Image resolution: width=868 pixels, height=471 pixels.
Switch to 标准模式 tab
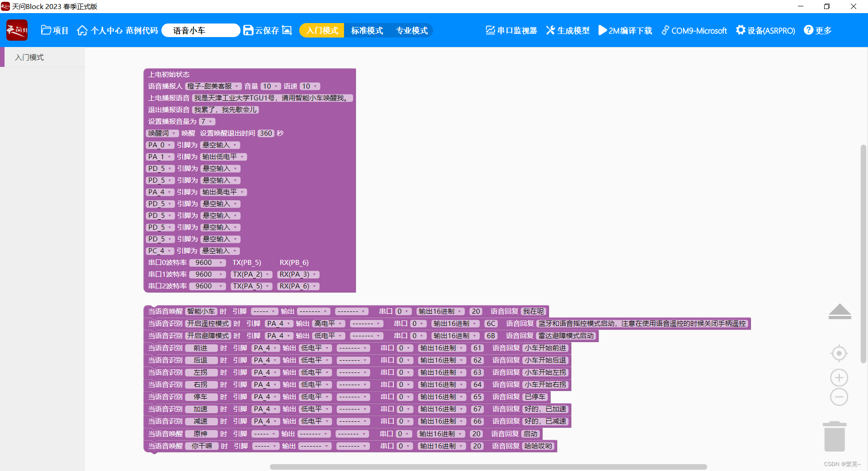pos(367,30)
